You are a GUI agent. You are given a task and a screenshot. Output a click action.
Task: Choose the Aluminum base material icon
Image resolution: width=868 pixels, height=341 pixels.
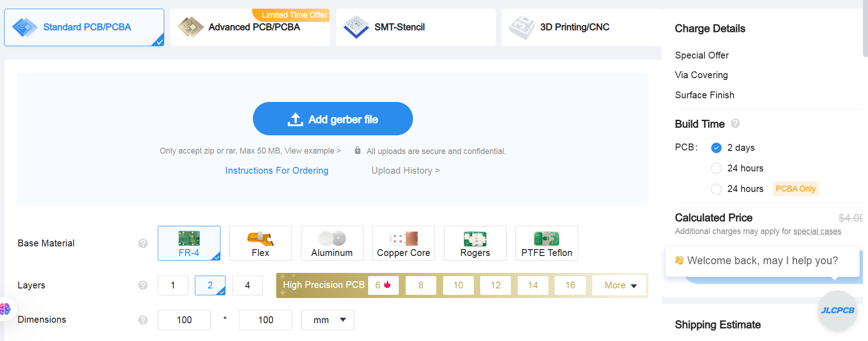tap(332, 239)
